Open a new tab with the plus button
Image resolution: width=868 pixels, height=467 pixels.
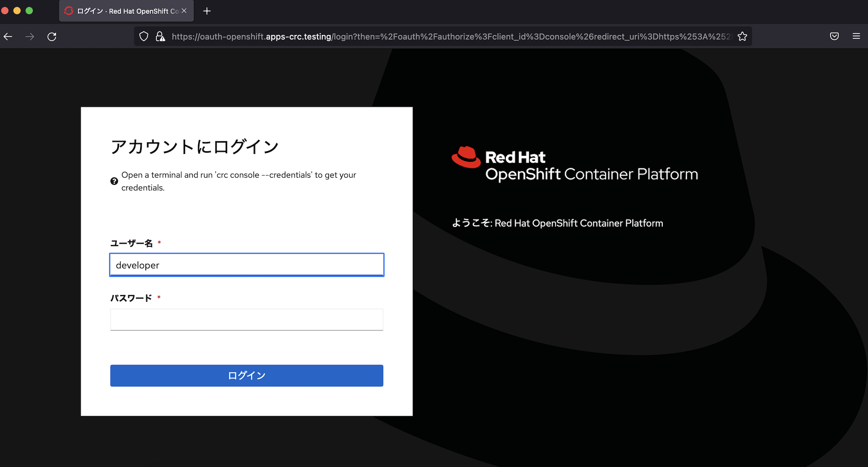207,11
